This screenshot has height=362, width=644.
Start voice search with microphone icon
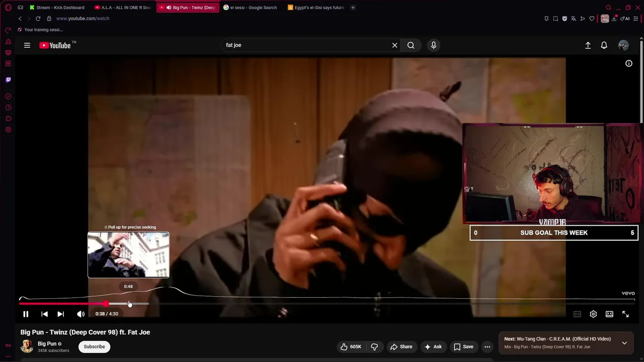(x=434, y=45)
